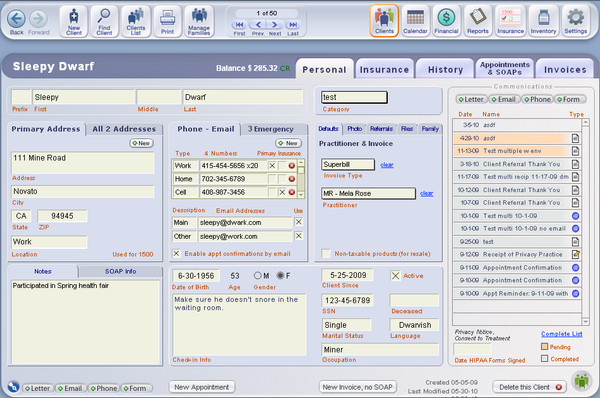Go to Next record
The height and width of the screenshot is (398, 600).
(x=275, y=25)
